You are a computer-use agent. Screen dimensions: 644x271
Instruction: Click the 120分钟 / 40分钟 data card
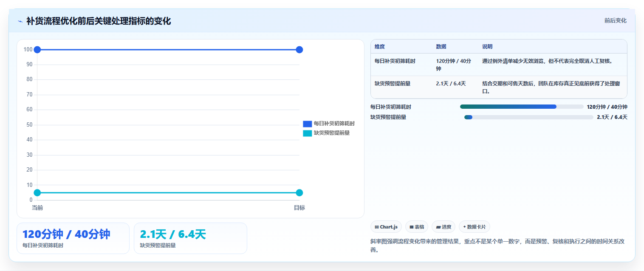pyautogui.click(x=73, y=238)
